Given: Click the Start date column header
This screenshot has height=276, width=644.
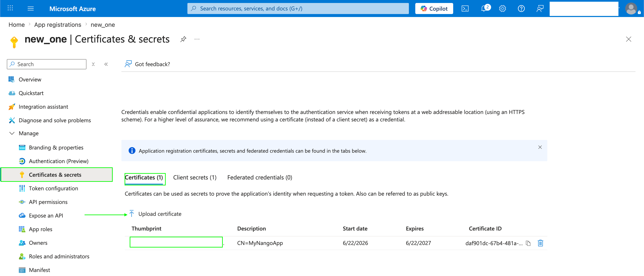Looking at the screenshot, I should (x=355, y=229).
